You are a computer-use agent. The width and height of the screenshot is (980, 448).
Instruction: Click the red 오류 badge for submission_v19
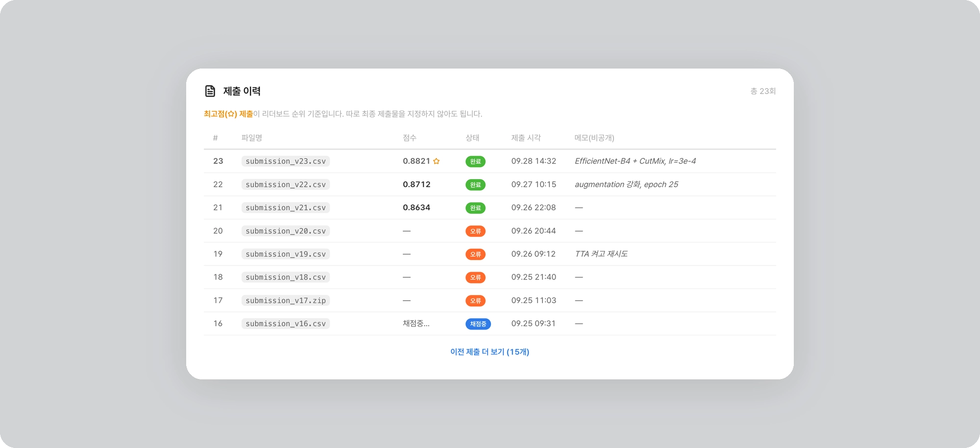coord(475,254)
